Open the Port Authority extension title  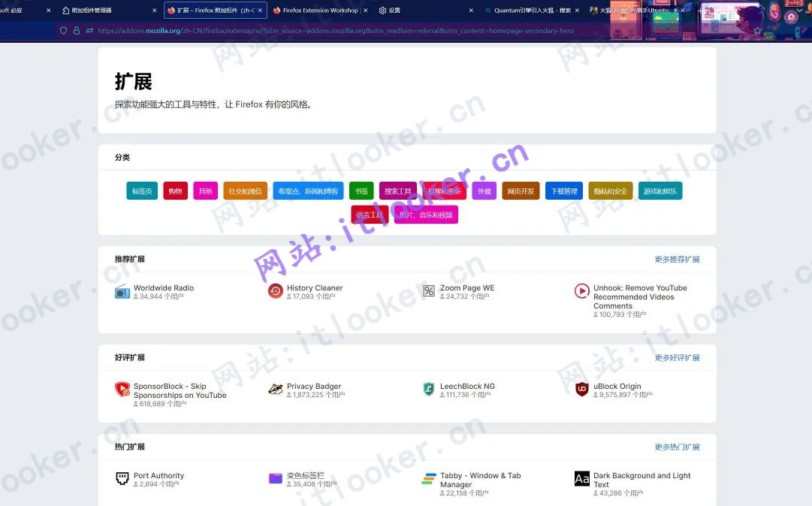158,475
